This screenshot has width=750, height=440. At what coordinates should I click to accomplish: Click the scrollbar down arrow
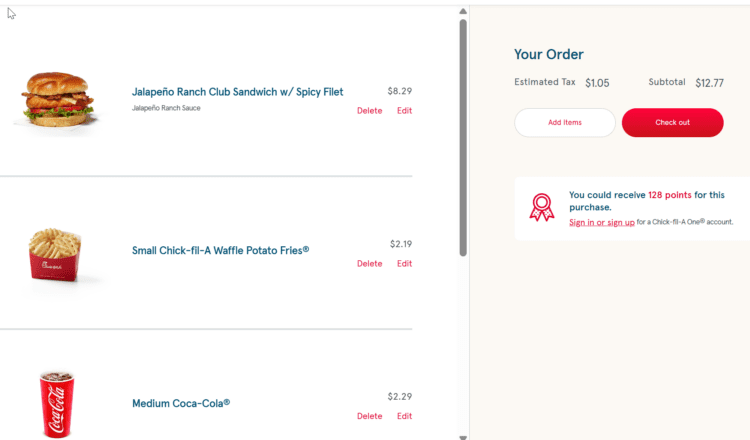click(x=463, y=435)
